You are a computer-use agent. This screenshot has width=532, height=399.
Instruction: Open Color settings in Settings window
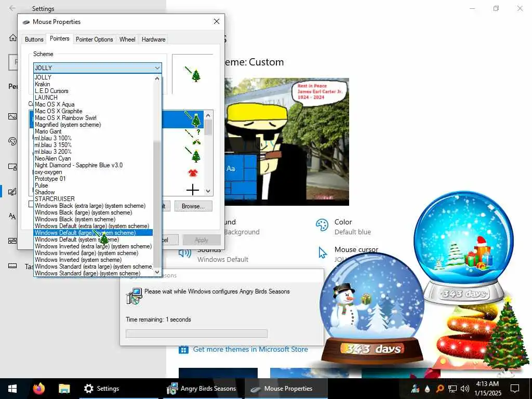pyautogui.click(x=343, y=227)
